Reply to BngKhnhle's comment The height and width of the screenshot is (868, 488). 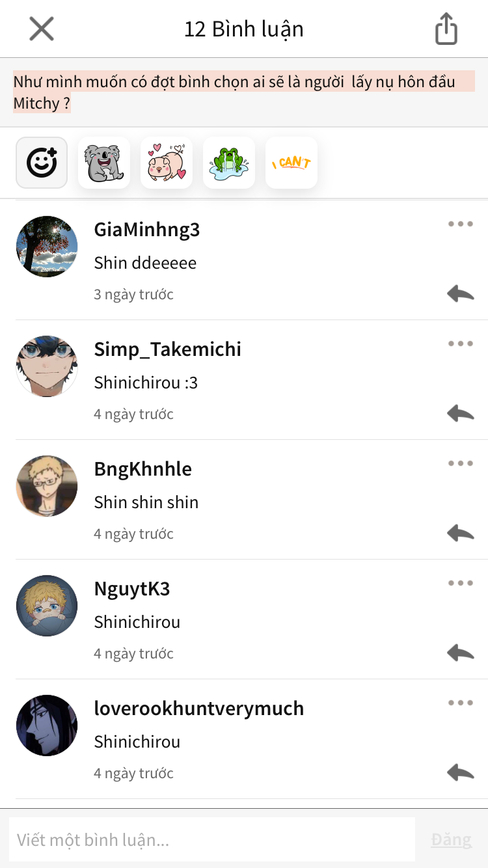tap(461, 533)
